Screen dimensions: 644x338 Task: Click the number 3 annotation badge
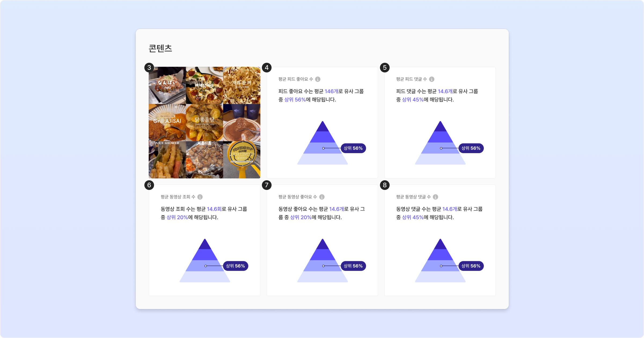point(149,68)
